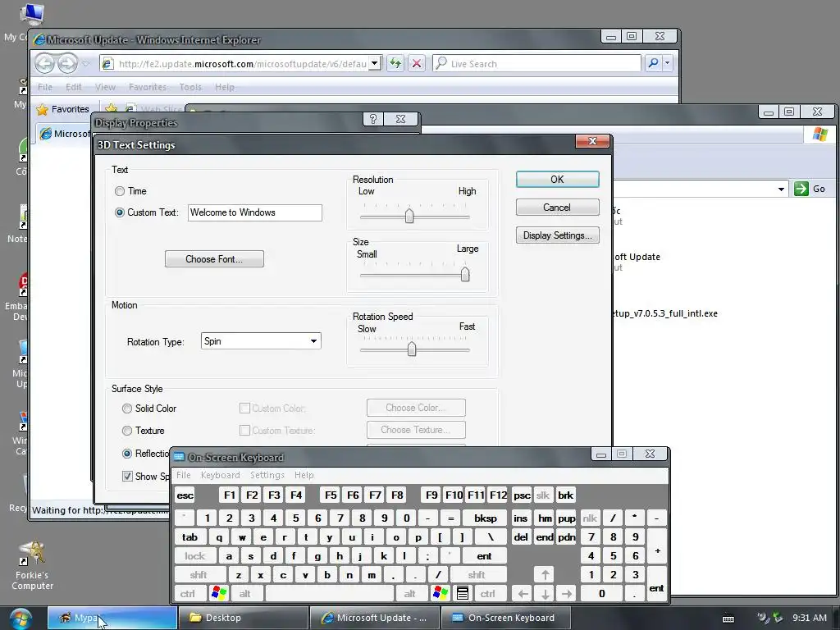Open the On-Screen Keyboard Settings menu

point(267,475)
